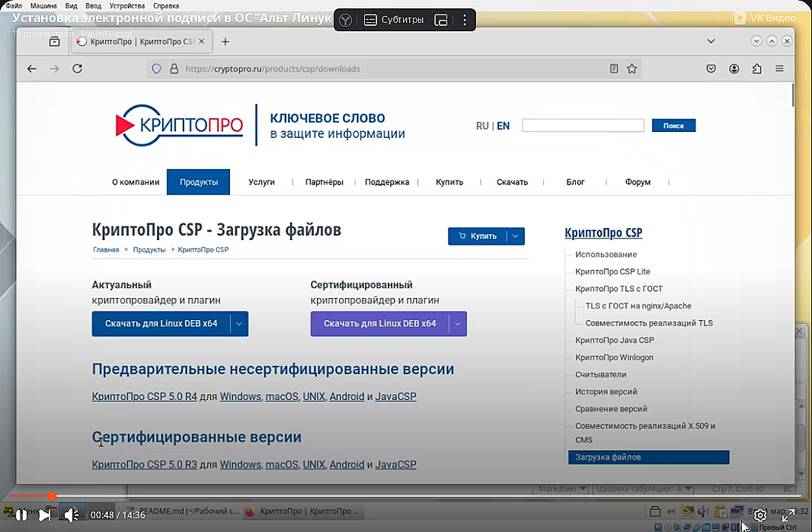Pause the video playback
This screenshot has width=812, height=532.
pos(21,514)
